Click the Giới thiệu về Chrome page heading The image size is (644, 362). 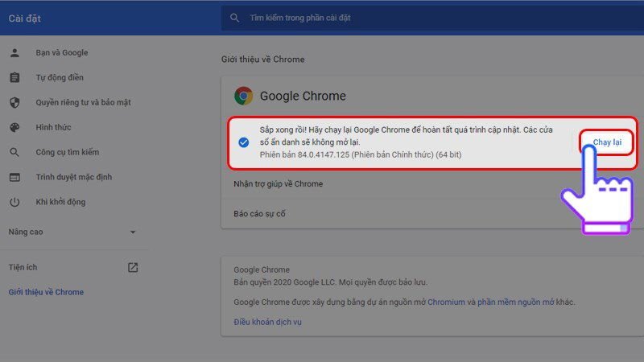[x=263, y=59]
